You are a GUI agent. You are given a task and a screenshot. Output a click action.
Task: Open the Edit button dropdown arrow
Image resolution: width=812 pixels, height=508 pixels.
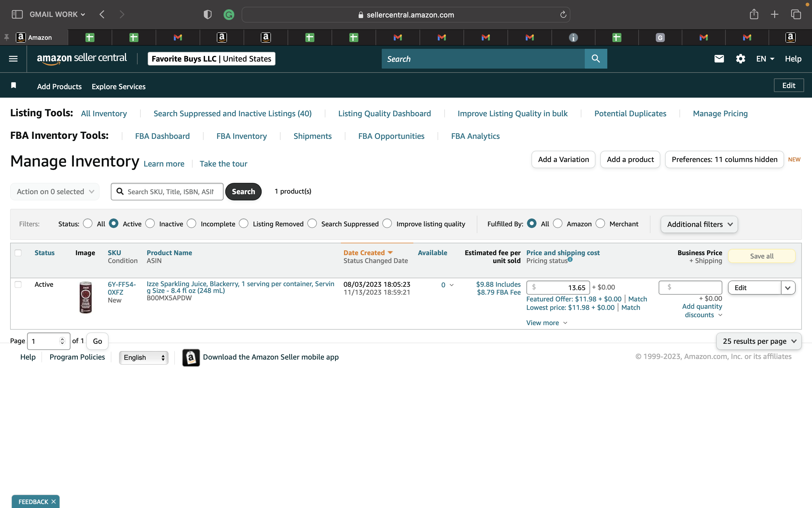click(788, 288)
